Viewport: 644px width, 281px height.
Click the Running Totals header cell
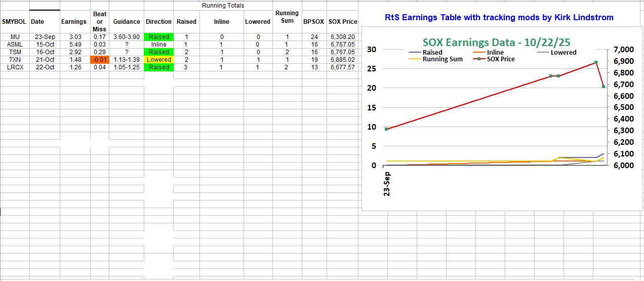click(x=223, y=6)
